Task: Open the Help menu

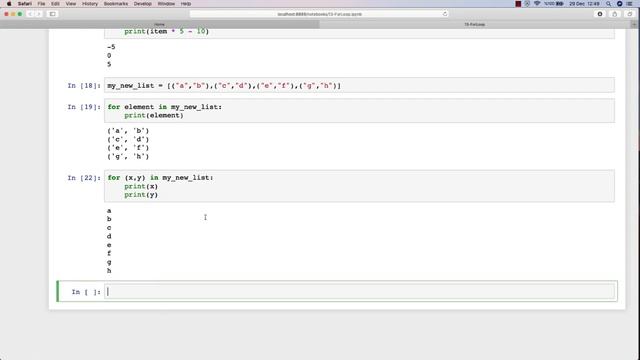Action: pos(186,4)
